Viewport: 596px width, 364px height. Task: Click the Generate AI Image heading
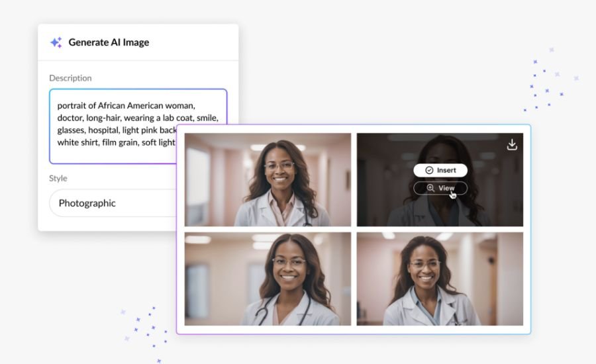[x=109, y=42]
